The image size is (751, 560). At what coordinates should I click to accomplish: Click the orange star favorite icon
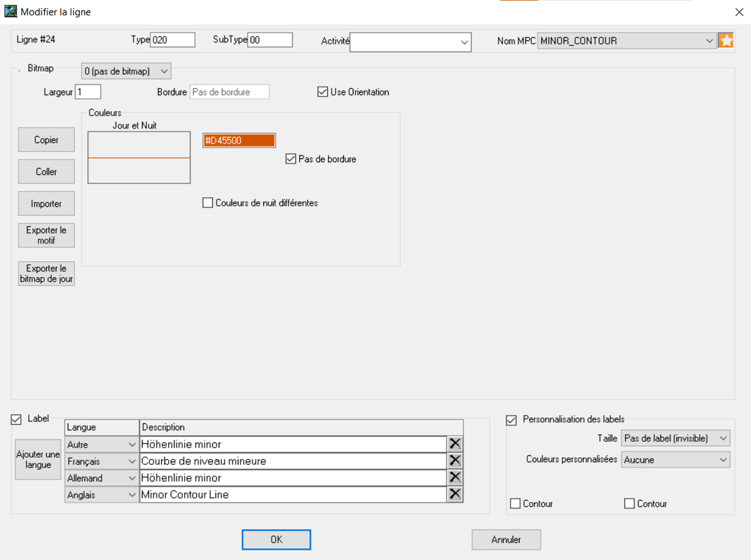[x=726, y=41]
